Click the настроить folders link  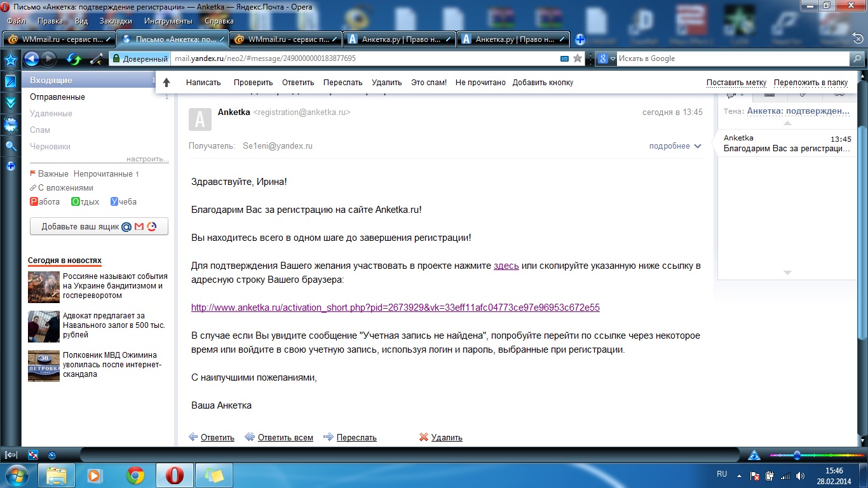[147, 159]
